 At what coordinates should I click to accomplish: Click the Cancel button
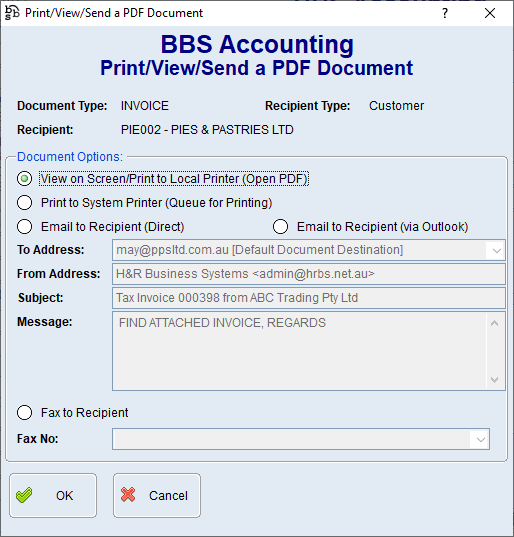point(157,496)
